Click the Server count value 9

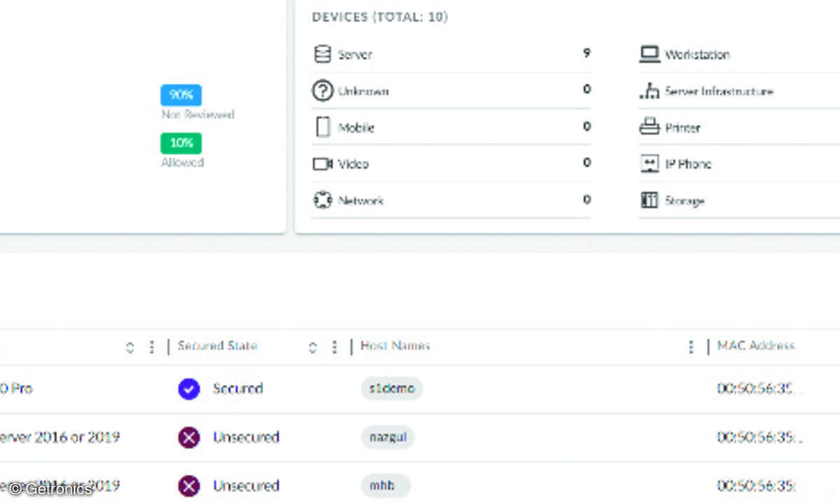(587, 53)
